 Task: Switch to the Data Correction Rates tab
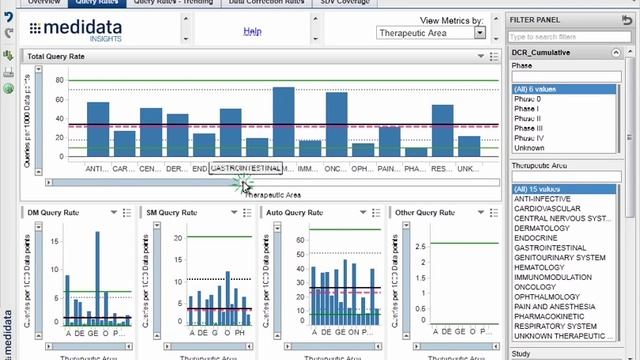[266, 3]
